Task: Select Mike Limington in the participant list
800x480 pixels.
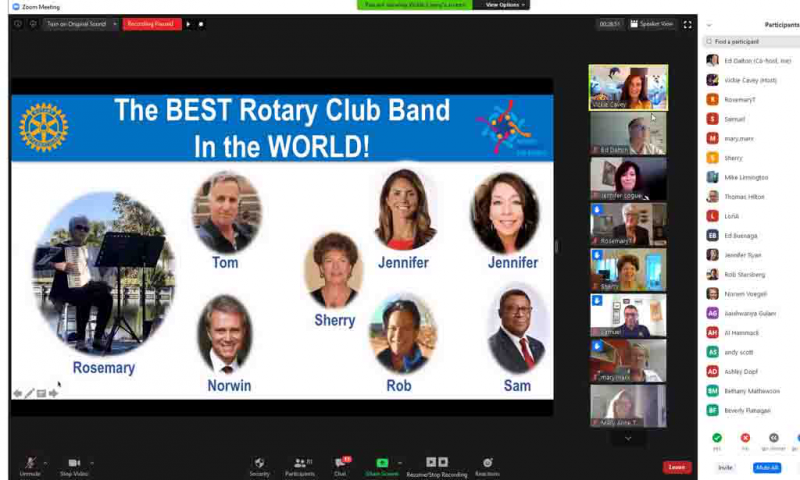Action: pyautogui.click(x=753, y=177)
